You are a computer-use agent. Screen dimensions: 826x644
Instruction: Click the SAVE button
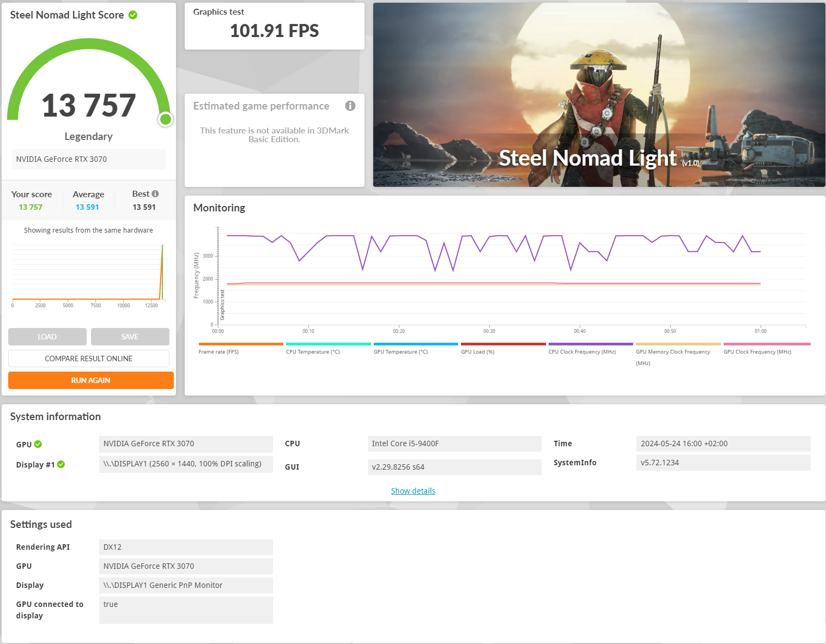130,337
